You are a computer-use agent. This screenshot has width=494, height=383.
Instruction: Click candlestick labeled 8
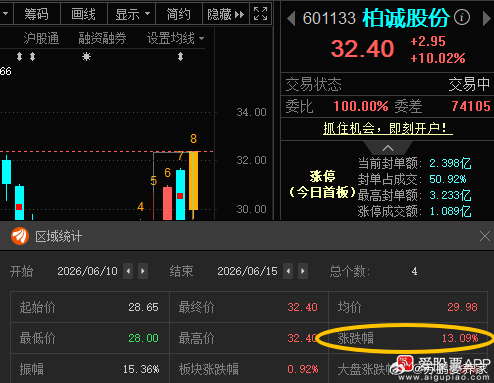(193, 185)
